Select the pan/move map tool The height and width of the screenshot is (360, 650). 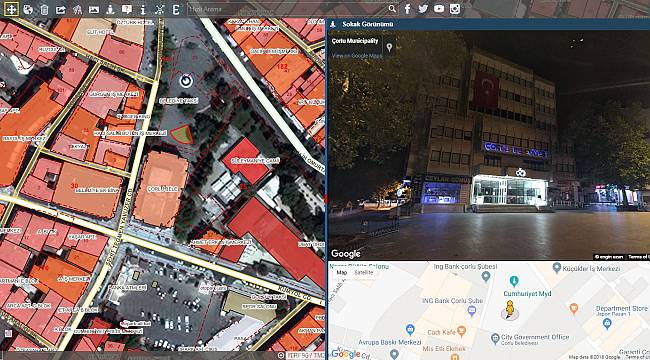11,9
